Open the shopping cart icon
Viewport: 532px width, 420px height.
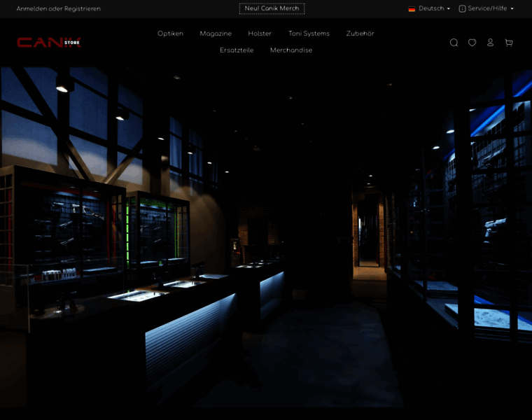pyautogui.click(x=509, y=43)
